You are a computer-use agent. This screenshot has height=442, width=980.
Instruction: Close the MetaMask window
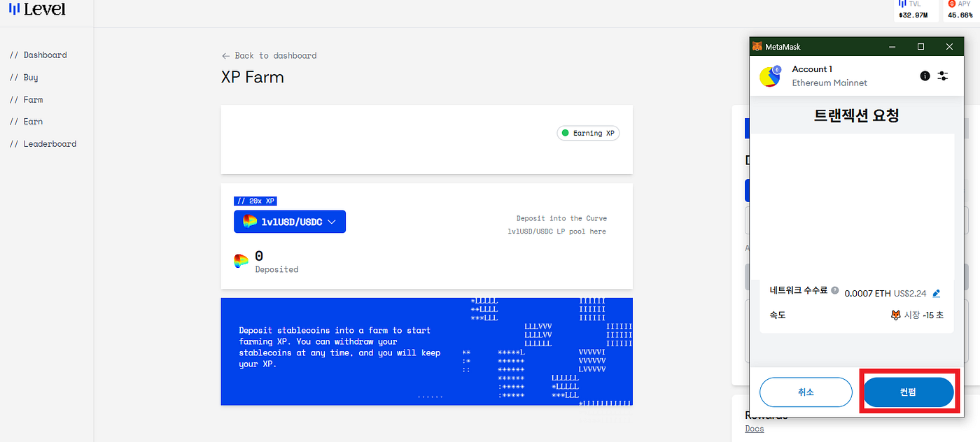coord(949,47)
